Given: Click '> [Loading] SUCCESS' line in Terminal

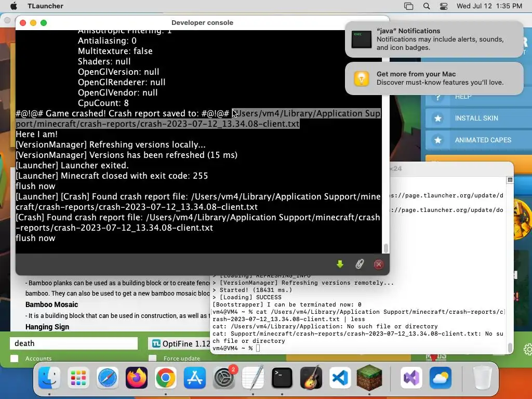Looking at the screenshot, I should point(247,297).
